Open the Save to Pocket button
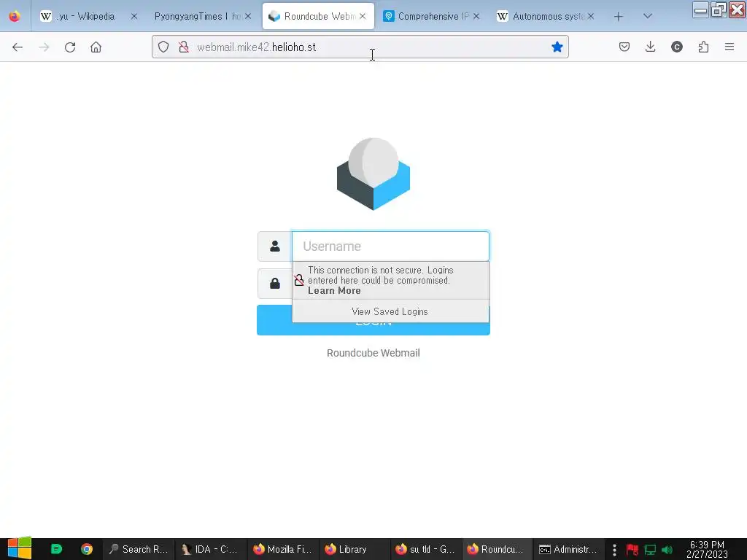This screenshot has width=747, height=560. (x=624, y=47)
